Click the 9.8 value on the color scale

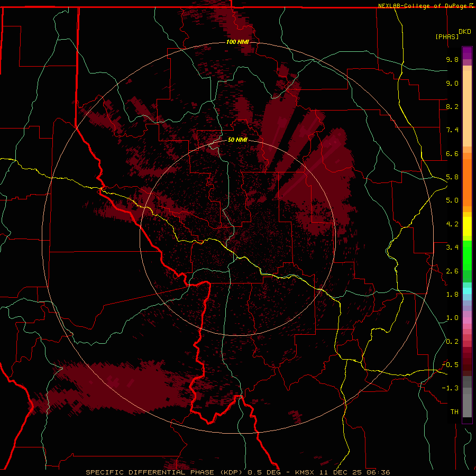(452, 59)
